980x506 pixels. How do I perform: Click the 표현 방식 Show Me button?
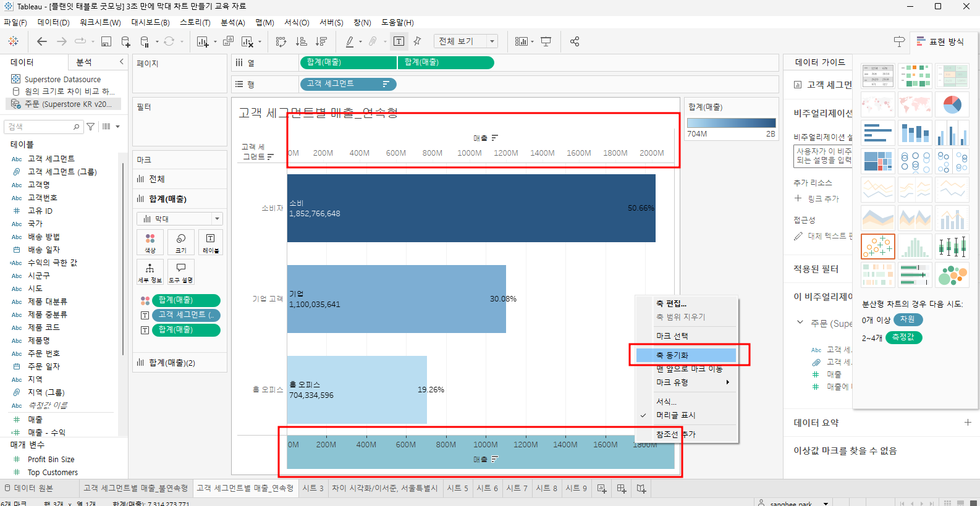940,41
